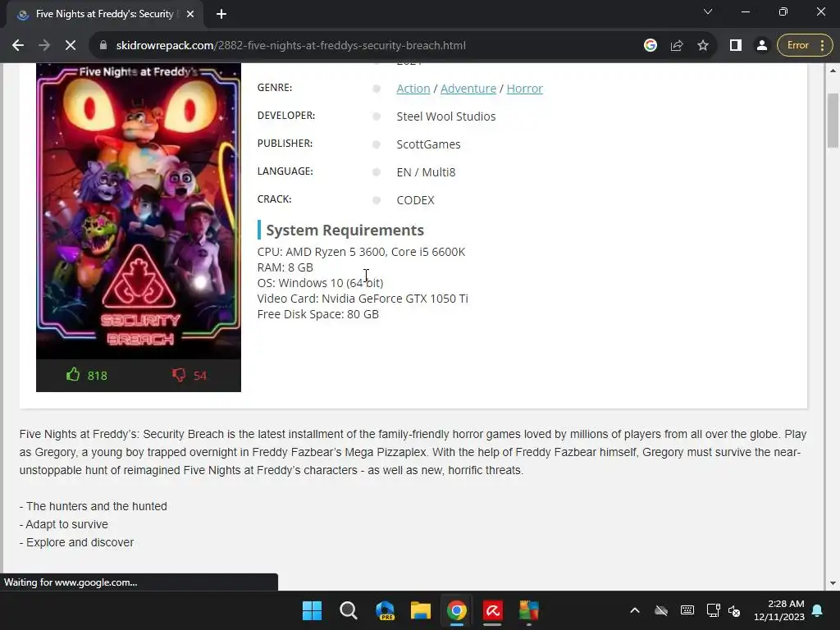Image resolution: width=840 pixels, height=630 pixels.
Task: Open Microsoft Edge PRE from taskbar
Action: tap(385, 610)
